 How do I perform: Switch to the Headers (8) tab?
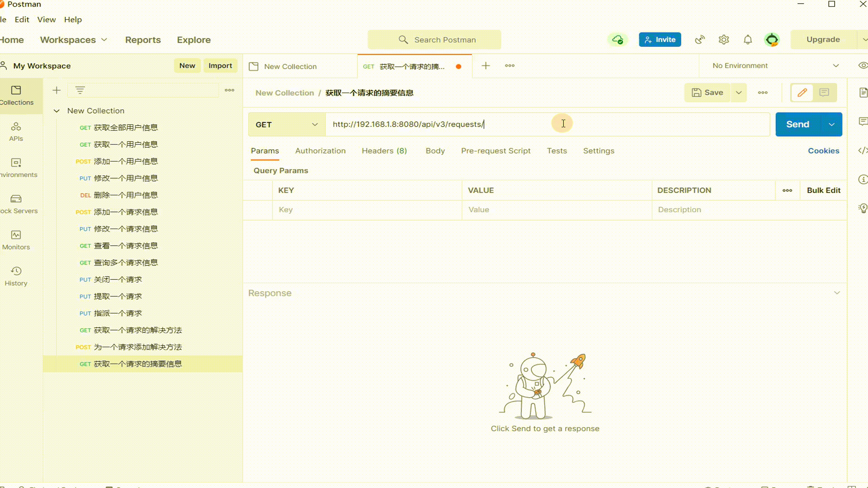point(384,151)
